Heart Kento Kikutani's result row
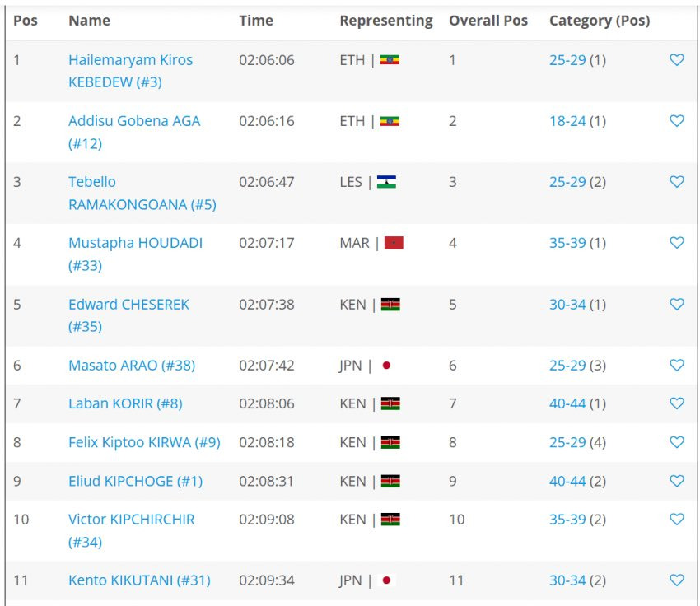Screen dimensions: 700x606 click(x=676, y=580)
